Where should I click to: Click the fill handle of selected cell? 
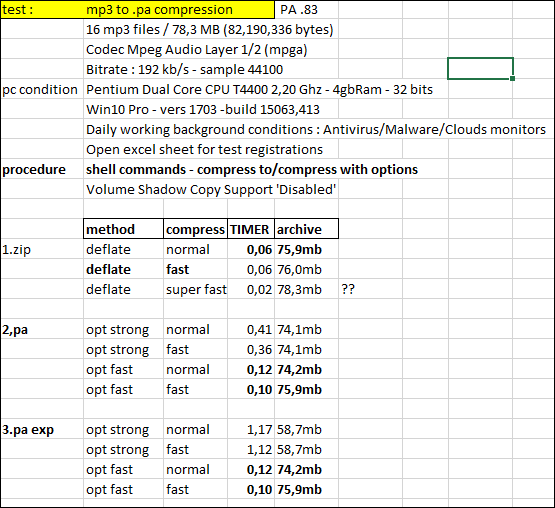513,78
